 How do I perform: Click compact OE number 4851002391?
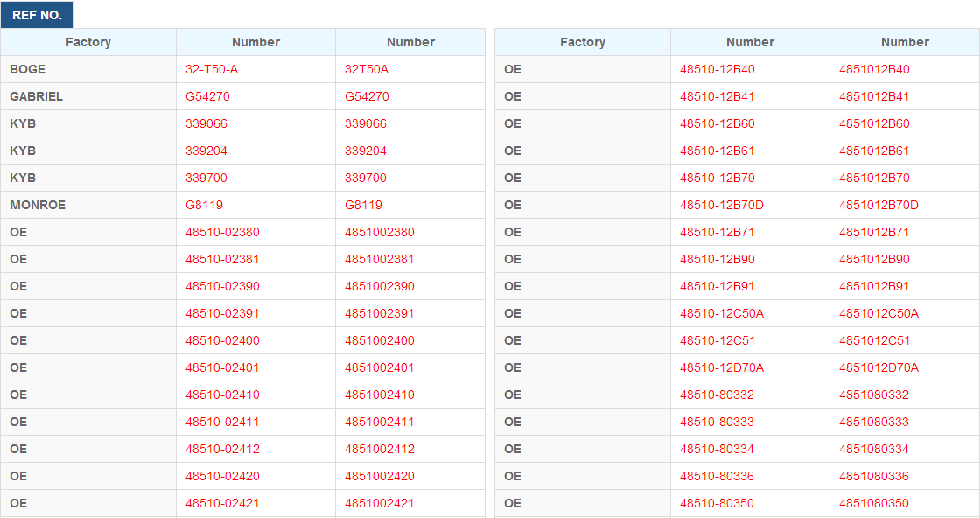[x=379, y=313]
